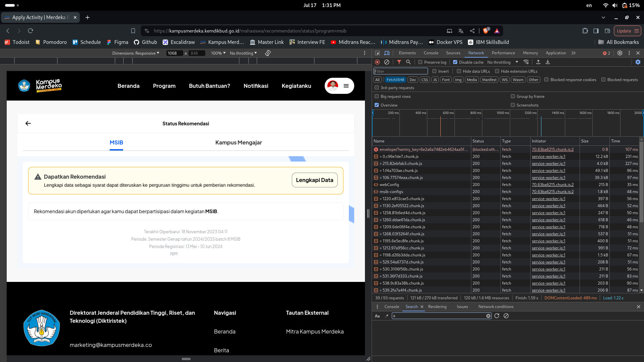Open Brave Rewards triangle icon
Screen dimensions: 644x362
(497, 31)
